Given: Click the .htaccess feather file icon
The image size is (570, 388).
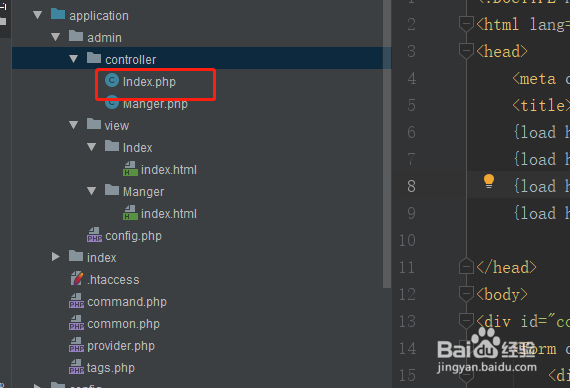Looking at the screenshot, I should click(x=76, y=279).
